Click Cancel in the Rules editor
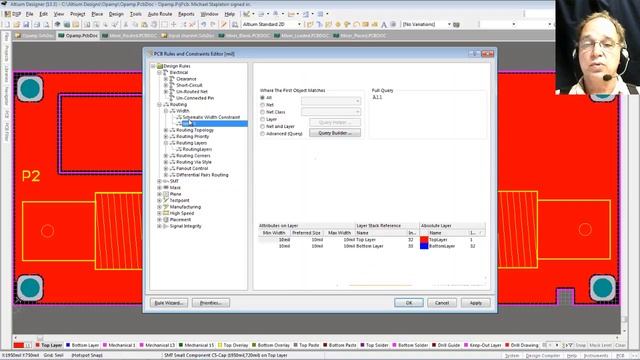The width and height of the screenshot is (640, 360). (442, 303)
